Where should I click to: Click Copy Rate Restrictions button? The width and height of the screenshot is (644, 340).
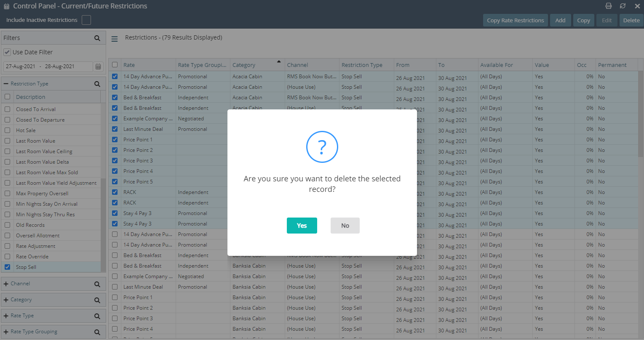pos(516,20)
